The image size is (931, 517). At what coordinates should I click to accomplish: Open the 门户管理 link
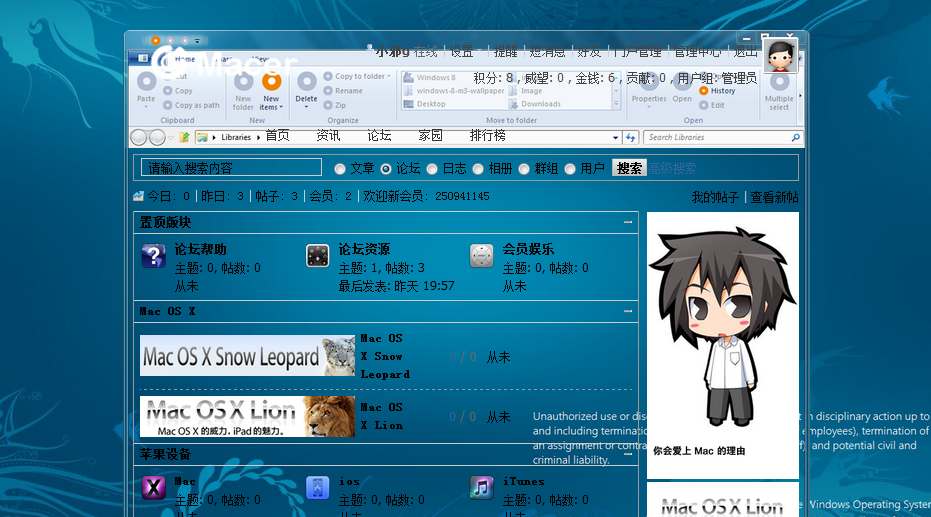(638, 52)
